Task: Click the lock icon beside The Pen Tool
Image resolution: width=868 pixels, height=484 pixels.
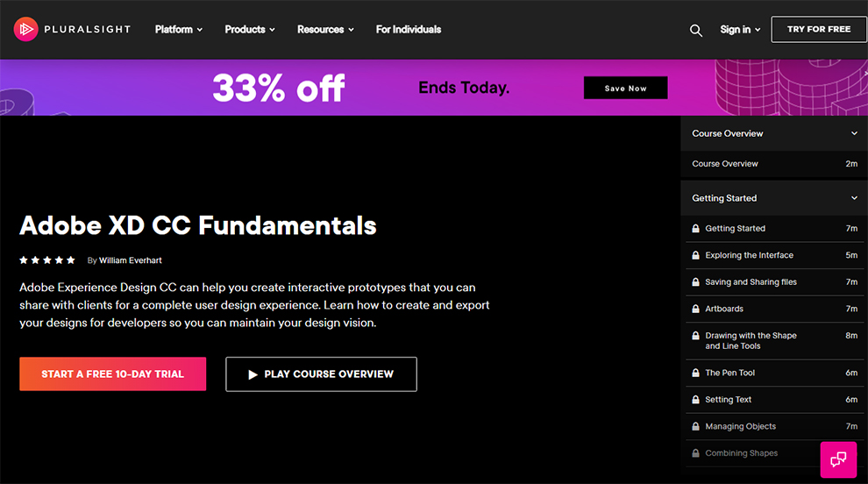Action: point(695,374)
